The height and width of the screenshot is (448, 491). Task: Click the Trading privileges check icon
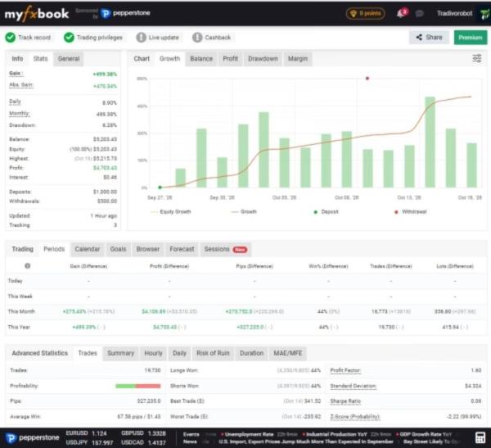(69, 38)
